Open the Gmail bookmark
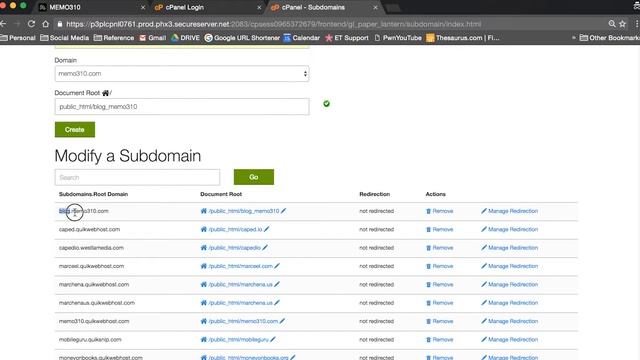This screenshot has width=640, height=360. tap(153, 38)
